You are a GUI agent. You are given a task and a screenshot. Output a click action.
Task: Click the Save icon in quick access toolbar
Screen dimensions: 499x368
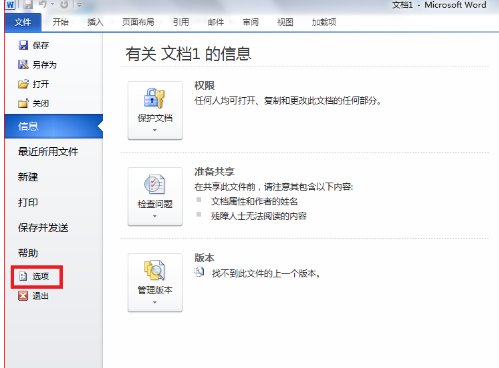tap(28, 5)
